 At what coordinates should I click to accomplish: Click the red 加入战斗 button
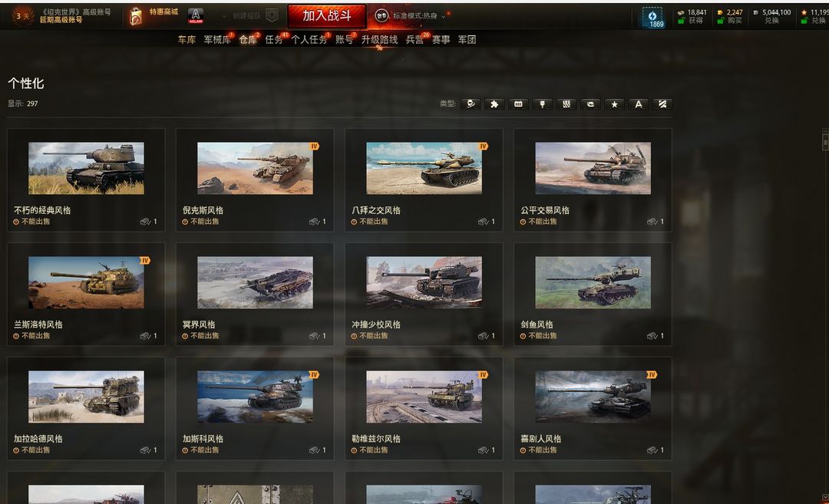pyautogui.click(x=327, y=16)
